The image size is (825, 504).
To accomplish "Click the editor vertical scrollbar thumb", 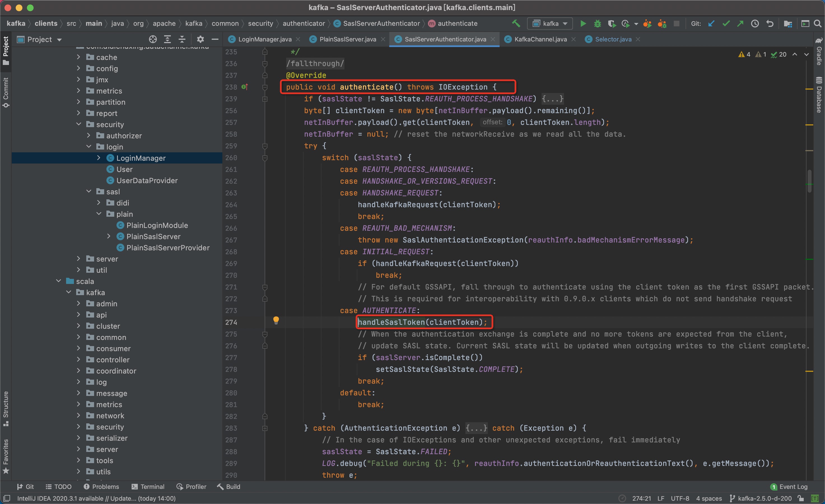I will click(809, 181).
